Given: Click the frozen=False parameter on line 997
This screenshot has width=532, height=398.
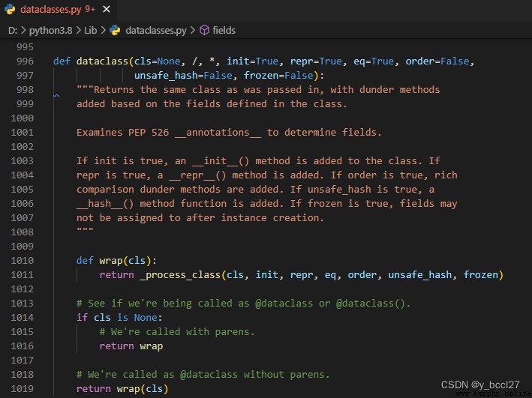Looking at the screenshot, I should (278, 76).
